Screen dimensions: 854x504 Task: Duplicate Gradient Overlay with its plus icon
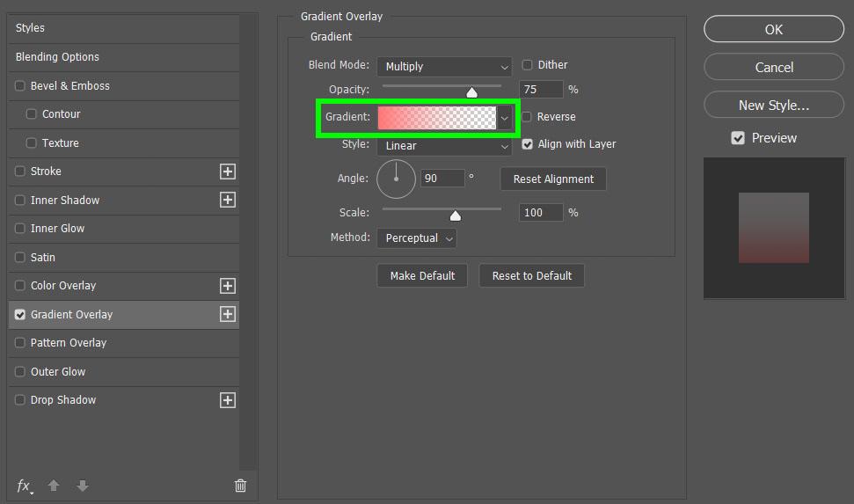pos(228,314)
